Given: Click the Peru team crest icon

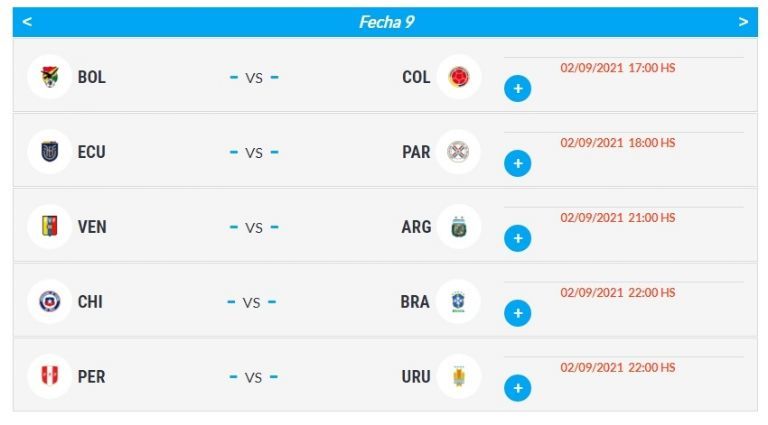Looking at the screenshot, I should pos(49,377).
